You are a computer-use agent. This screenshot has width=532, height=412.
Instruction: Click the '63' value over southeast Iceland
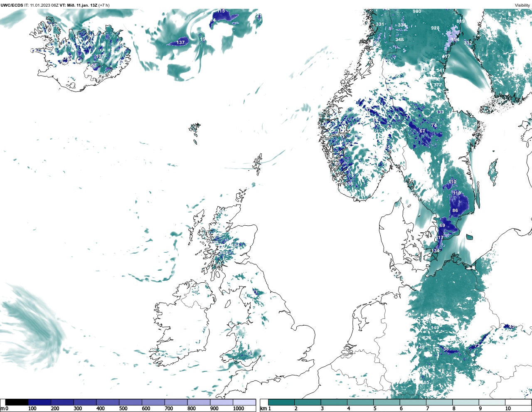pyautogui.click(x=94, y=65)
